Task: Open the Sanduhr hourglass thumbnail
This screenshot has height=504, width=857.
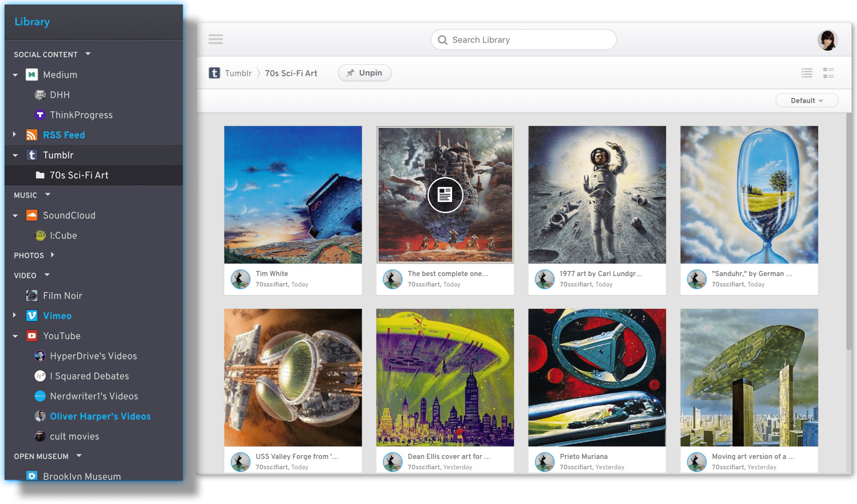Action: coord(749,195)
